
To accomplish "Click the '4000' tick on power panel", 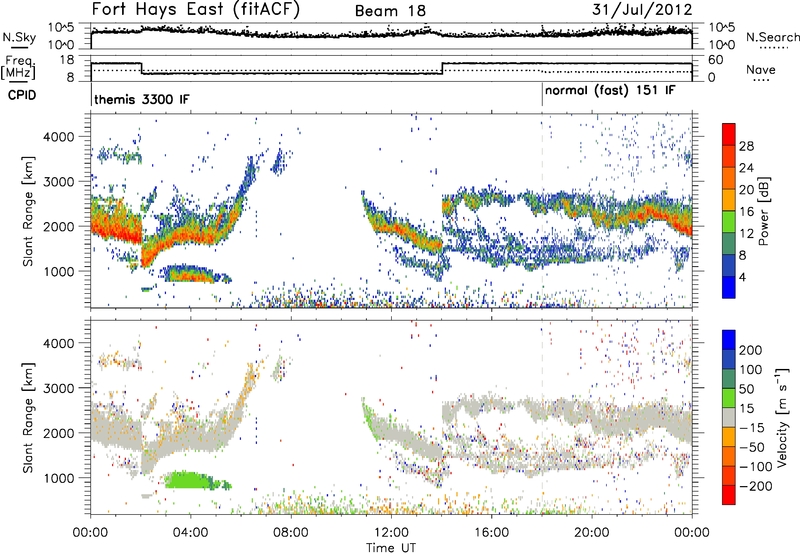I will tap(59, 137).
